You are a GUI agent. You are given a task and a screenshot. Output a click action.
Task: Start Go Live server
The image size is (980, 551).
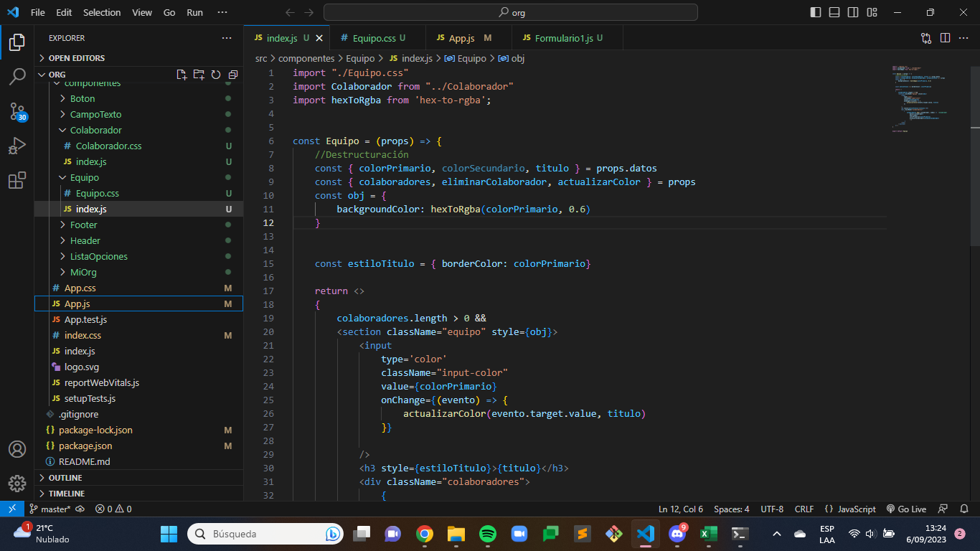906,509
